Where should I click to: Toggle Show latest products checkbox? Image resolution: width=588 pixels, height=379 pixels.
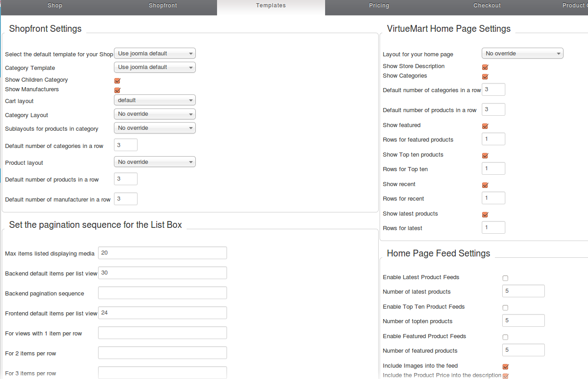[485, 215]
